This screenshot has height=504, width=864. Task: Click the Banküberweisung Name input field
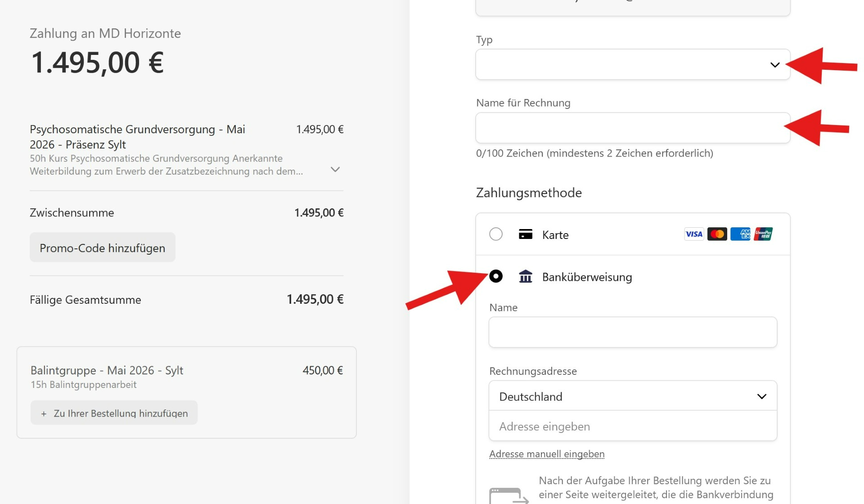click(632, 333)
